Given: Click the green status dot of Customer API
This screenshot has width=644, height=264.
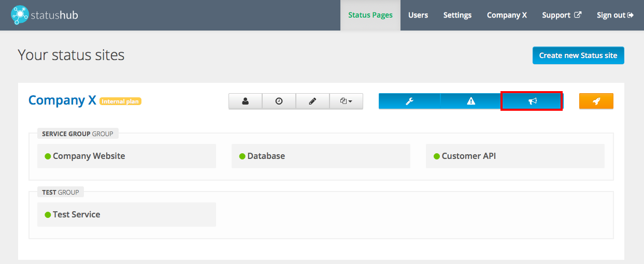Looking at the screenshot, I should pyautogui.click(x=436, y=156).
